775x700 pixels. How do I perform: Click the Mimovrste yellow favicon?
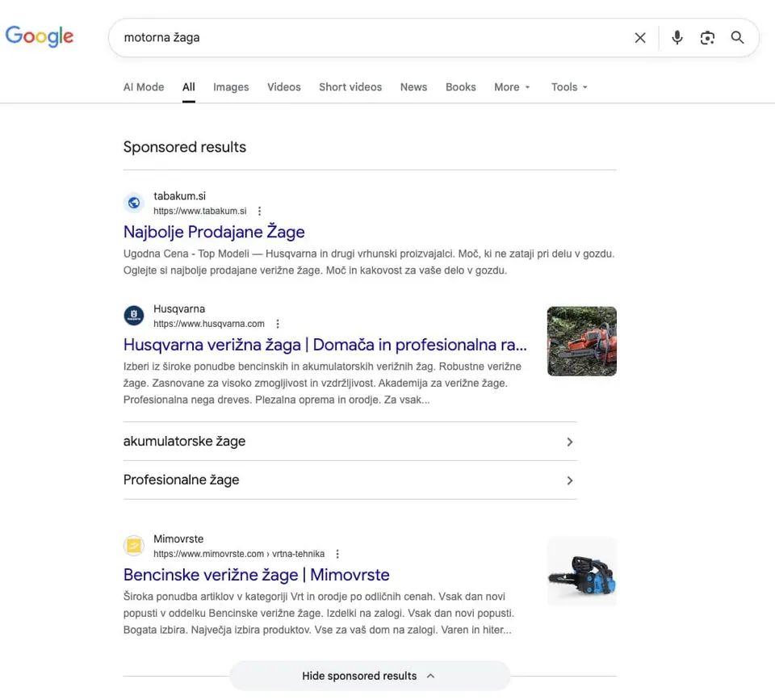click(134, 546)
